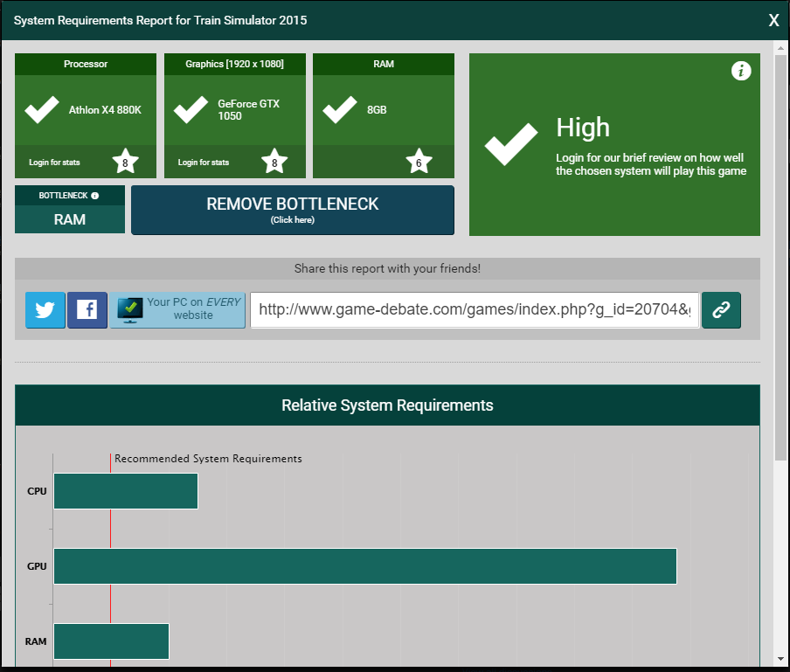Click the REMOVE BOTTLENECK button

[x=293, y=210]
